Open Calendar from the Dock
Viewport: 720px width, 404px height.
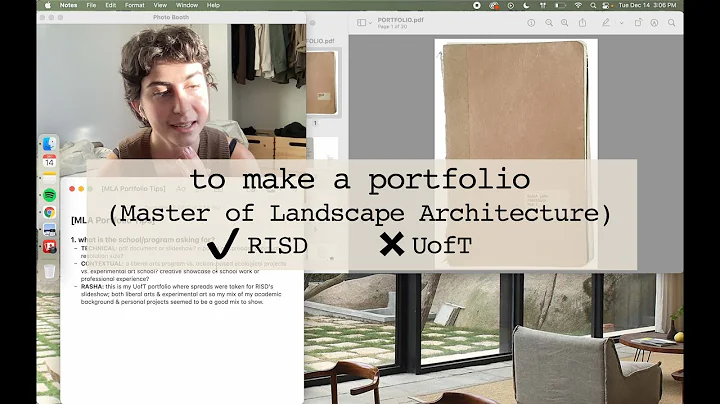(x=49, y=161)
